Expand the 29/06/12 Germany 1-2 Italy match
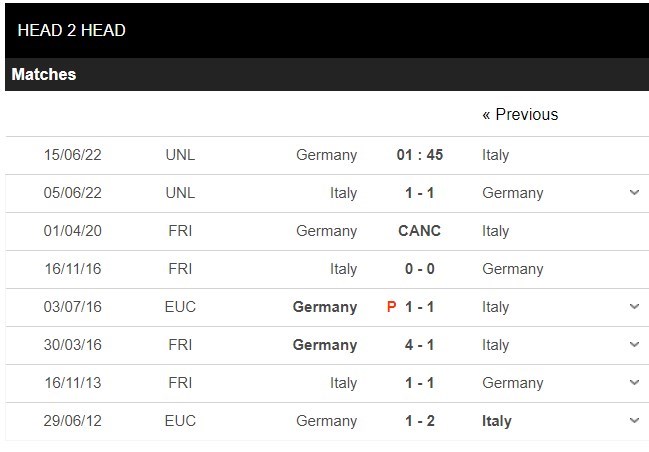This screenshot has width=649, height=452. coord(633,421)
